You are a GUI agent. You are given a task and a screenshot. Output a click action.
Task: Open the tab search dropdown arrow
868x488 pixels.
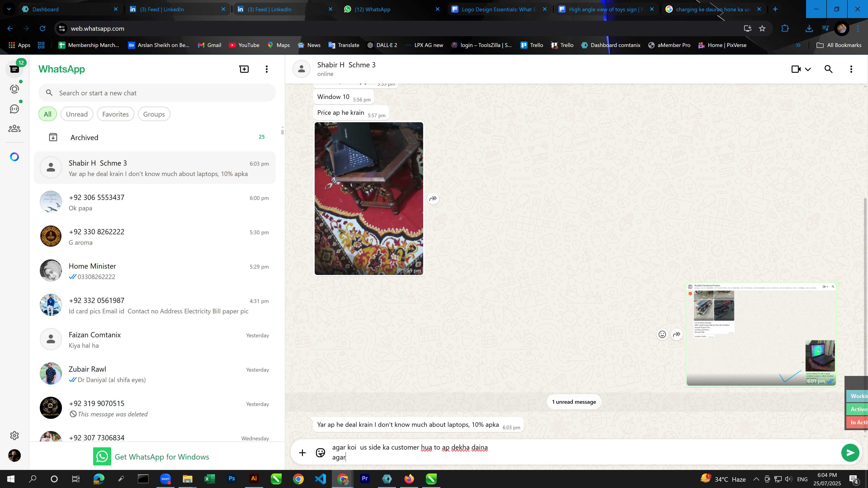point(9,9)
